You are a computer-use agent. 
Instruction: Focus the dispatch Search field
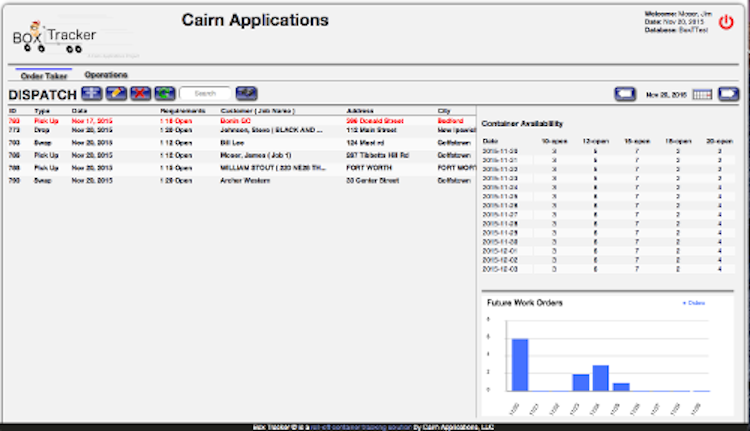[205, 93]
